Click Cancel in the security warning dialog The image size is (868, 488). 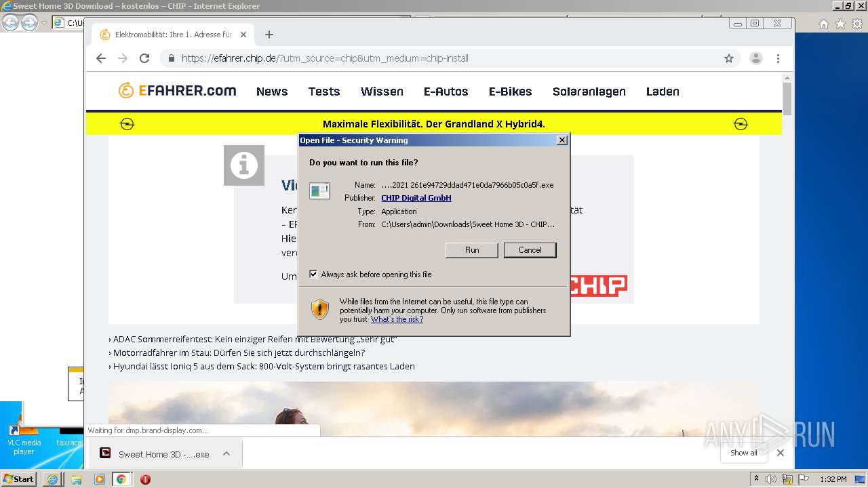tap(530, 250)
